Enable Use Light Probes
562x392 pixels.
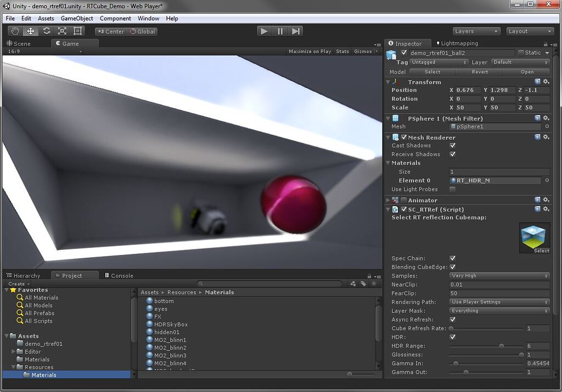[453, 189]
